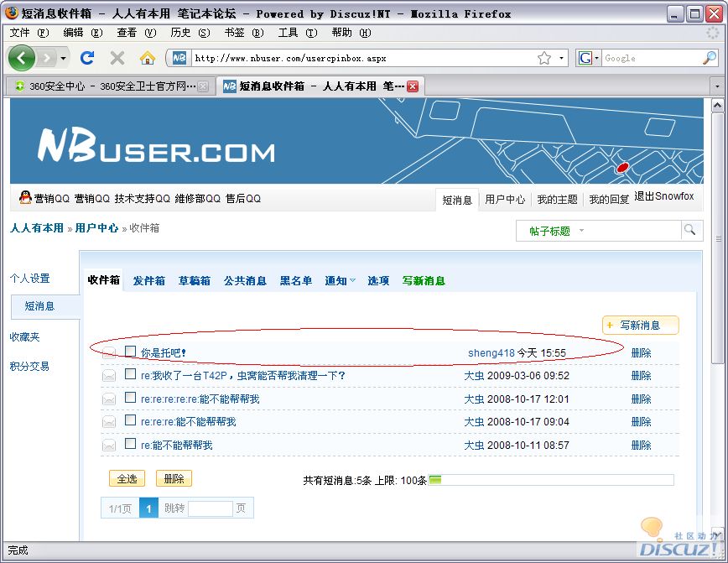Click the 跳转 page number input field
The width and height of the screenshot is (728, 563).
tap(211, 508)
